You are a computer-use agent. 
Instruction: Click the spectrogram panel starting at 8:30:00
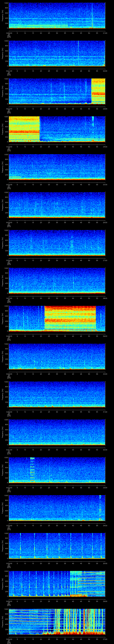[57, 394]
